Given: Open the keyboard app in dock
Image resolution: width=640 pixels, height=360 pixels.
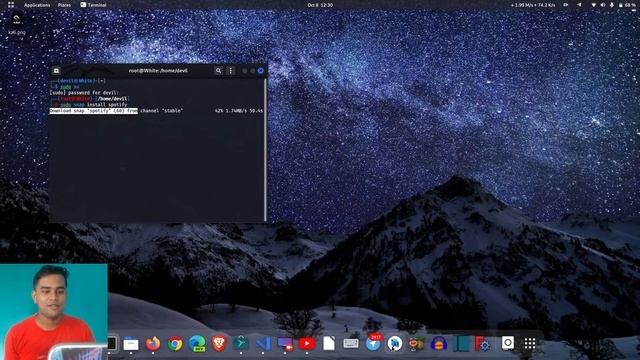Looking at the screenshot, I should (351, 344).
